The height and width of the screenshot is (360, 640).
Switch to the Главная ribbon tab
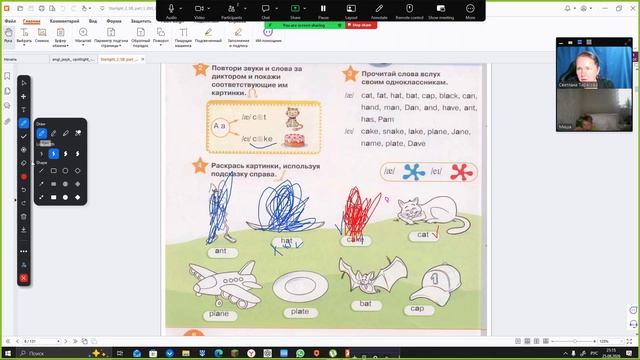point(31,21)
